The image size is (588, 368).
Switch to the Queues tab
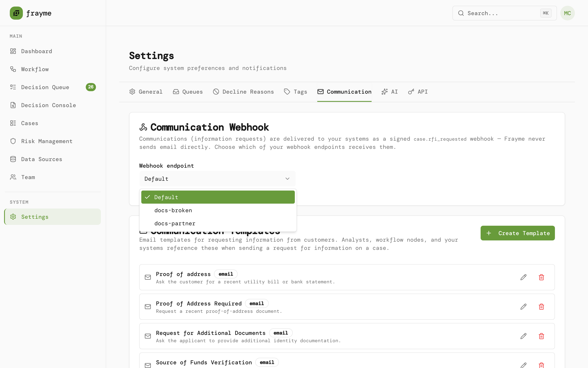(x=188, y=92)
